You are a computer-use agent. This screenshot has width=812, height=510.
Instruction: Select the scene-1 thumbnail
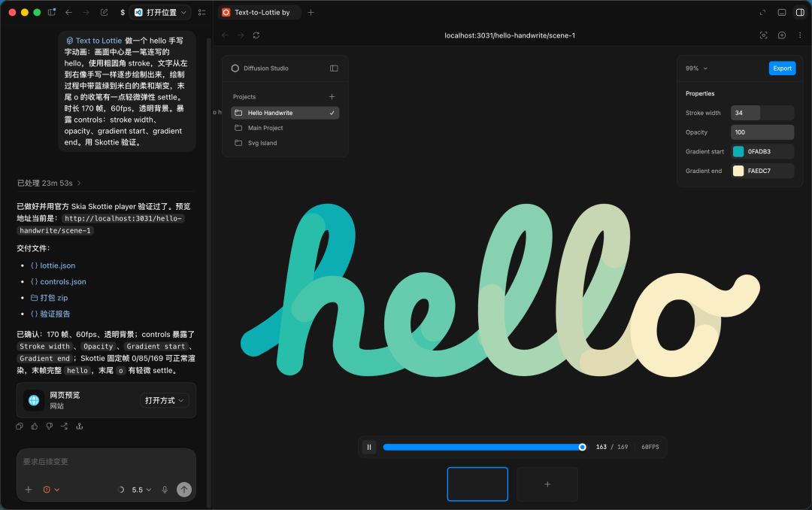(x=477, y=484)
